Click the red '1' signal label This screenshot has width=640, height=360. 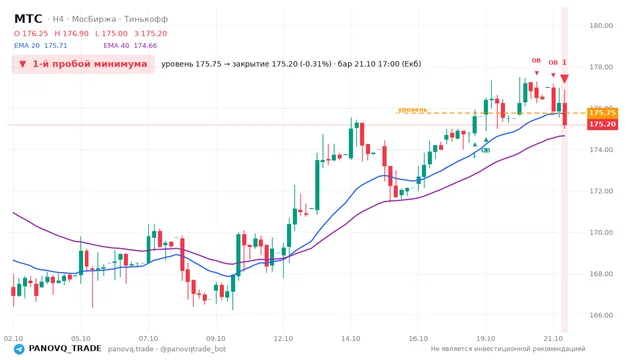pyautogui.click(x=564, y=62)
